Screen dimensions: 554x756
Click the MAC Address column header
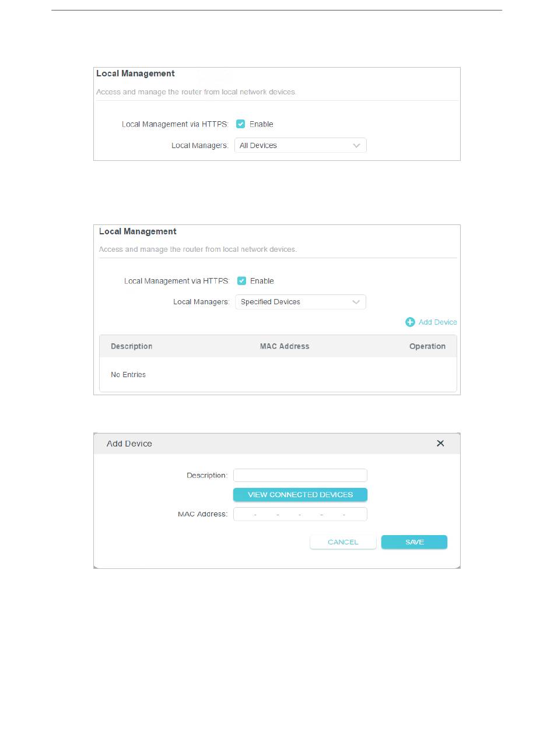click(285, 346)
